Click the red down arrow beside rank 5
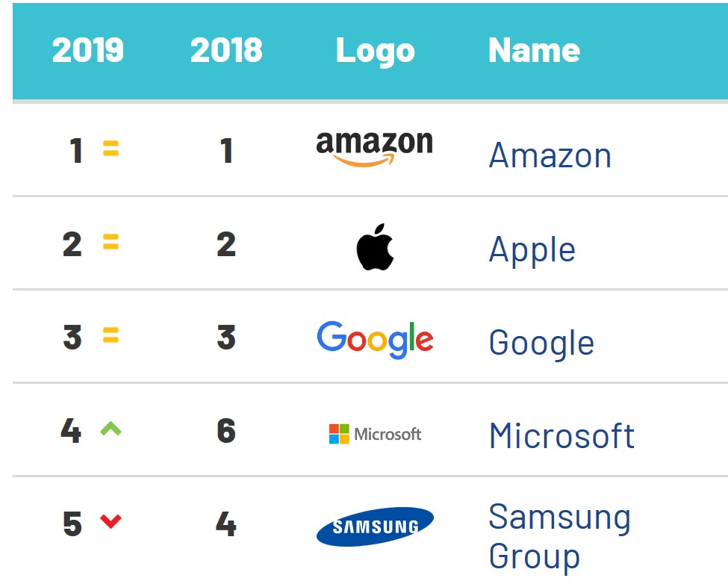 [x=111, y=521]
